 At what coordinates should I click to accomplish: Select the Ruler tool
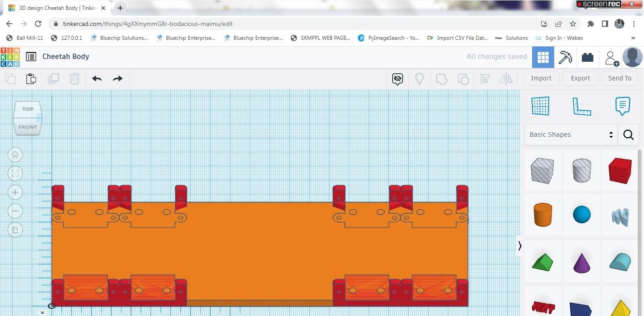click(581, 106)
